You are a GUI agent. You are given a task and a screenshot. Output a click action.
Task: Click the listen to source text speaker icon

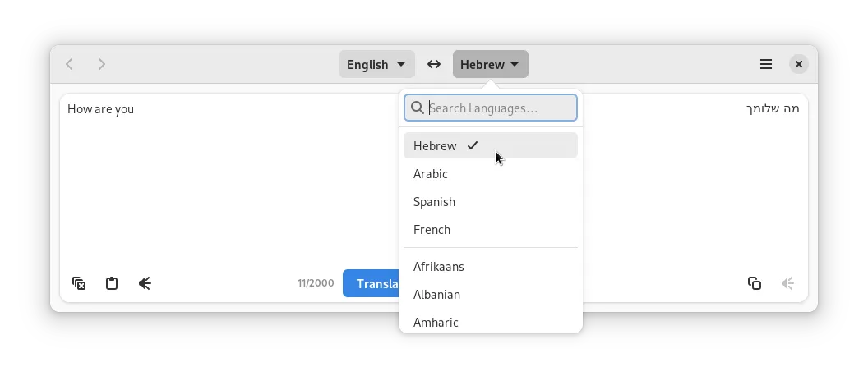click(145, 283)
